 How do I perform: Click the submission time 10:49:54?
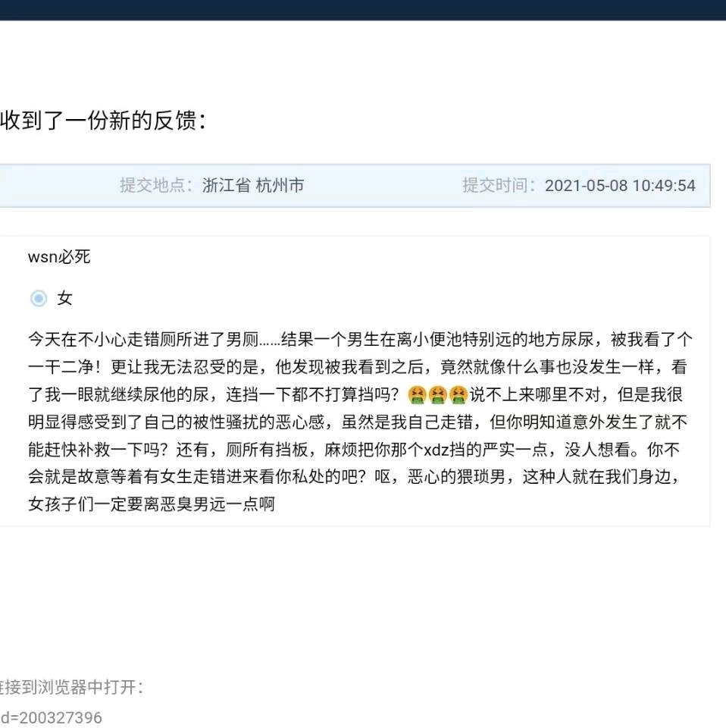pyautogui.click(x=664, y=186)
